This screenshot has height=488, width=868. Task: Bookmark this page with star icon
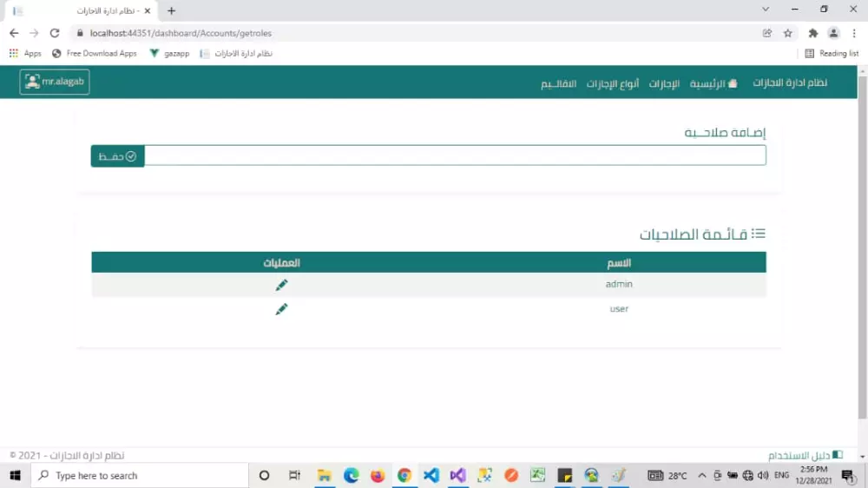(x=788, y=33)
